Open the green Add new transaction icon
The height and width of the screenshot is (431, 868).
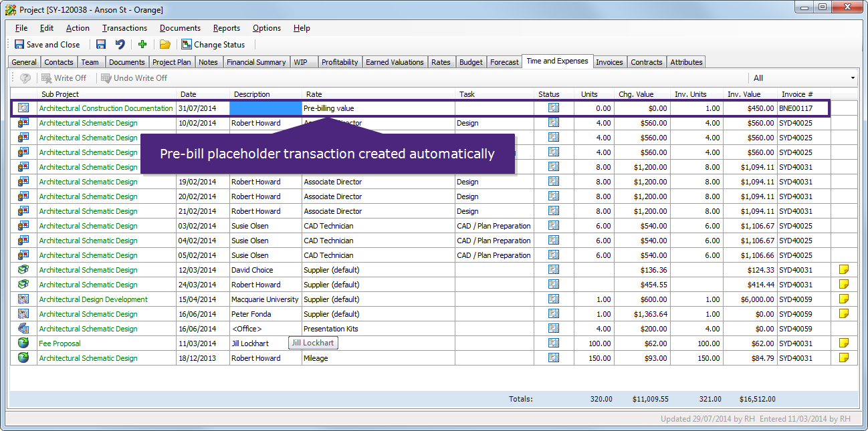[x=142, y=44]
